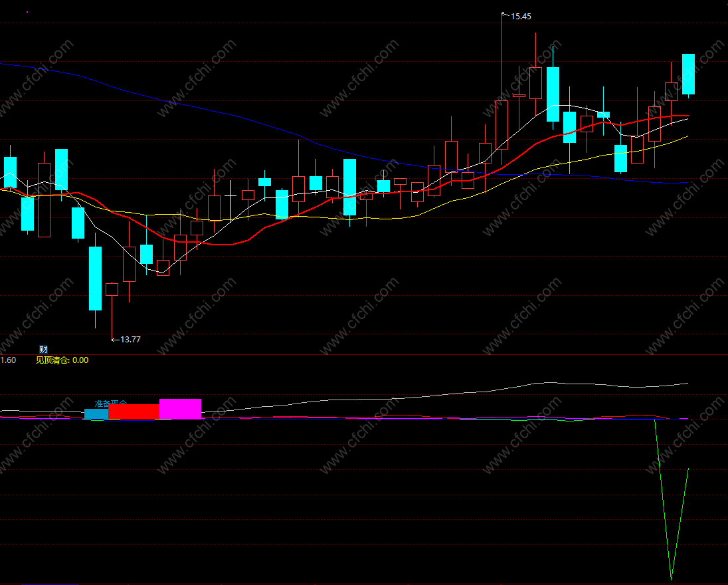The height and width of the screenshot is (585, 728).
Task: Click the bottom of green V spike
Action: 672,578
